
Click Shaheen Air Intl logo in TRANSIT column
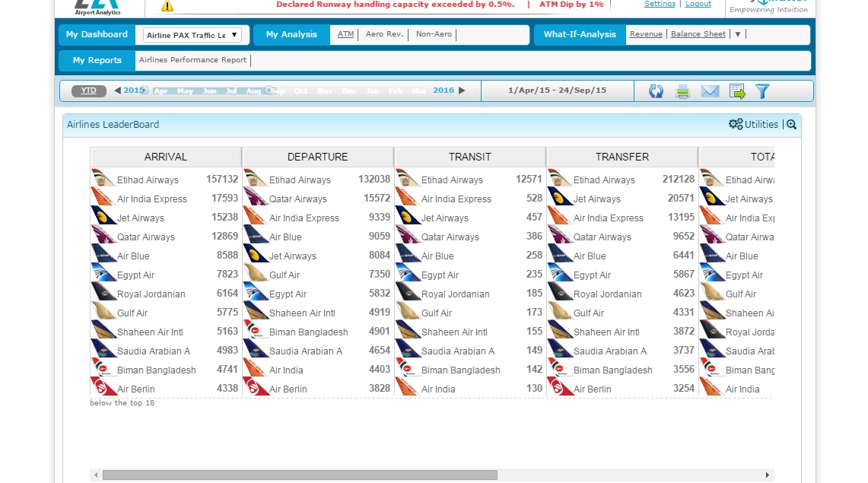click(x=407, y=331)
